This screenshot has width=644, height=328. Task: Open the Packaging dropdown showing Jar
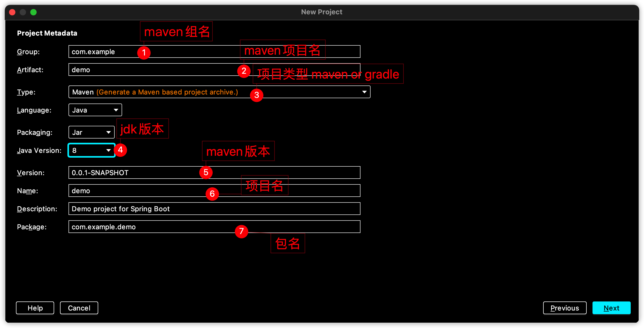[91, 132]
